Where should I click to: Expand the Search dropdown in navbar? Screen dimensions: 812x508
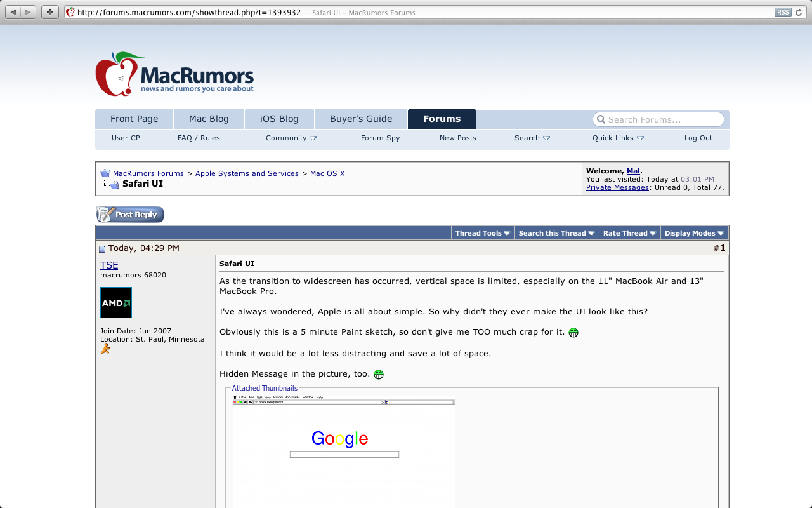pos(532,138)
